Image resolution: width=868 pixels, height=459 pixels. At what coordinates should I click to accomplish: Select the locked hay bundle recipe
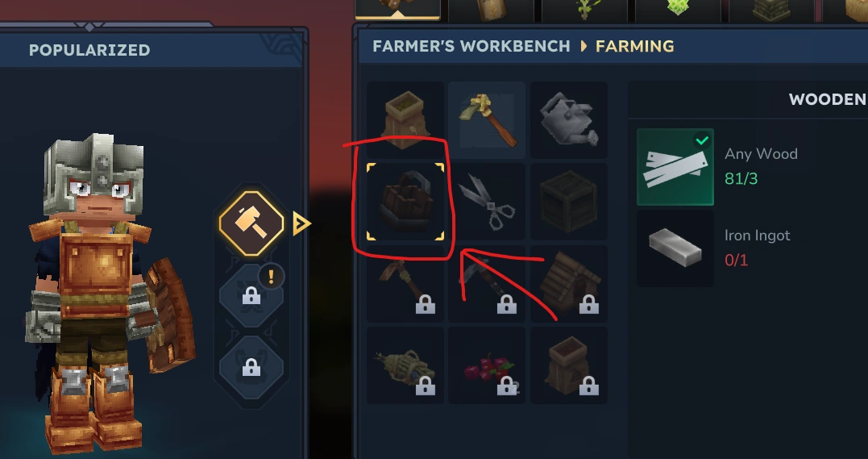pos(405,365)
